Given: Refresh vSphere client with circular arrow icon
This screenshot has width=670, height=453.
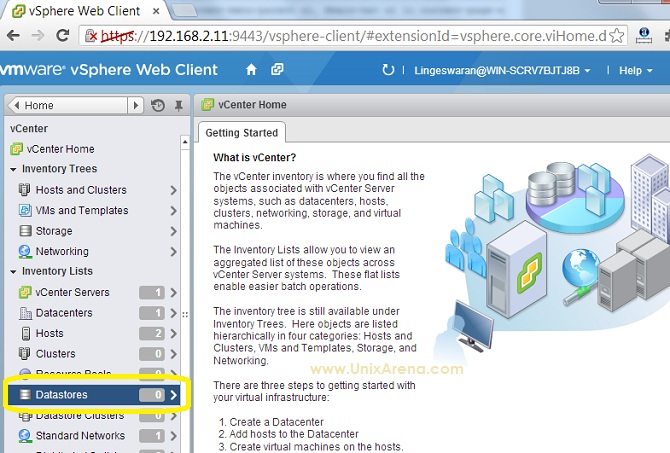Looking at the screenshot, I should (388, 70).
